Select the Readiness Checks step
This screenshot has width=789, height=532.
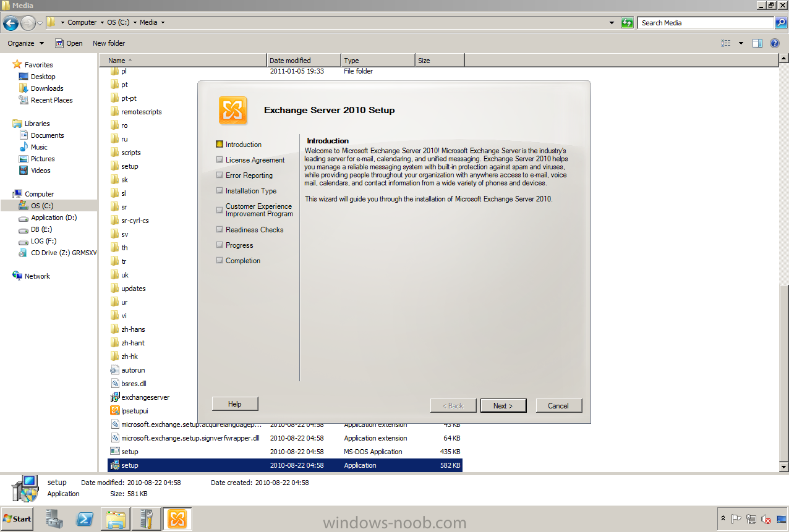pos(250,230)
